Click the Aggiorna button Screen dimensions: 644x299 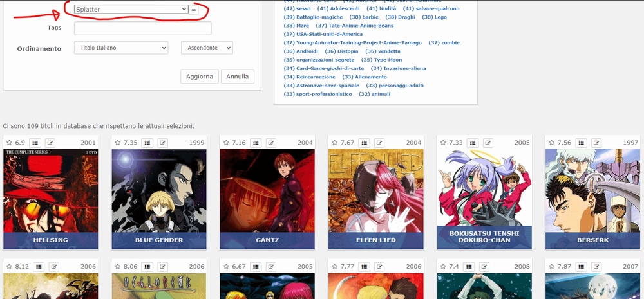tap(200, 77)
